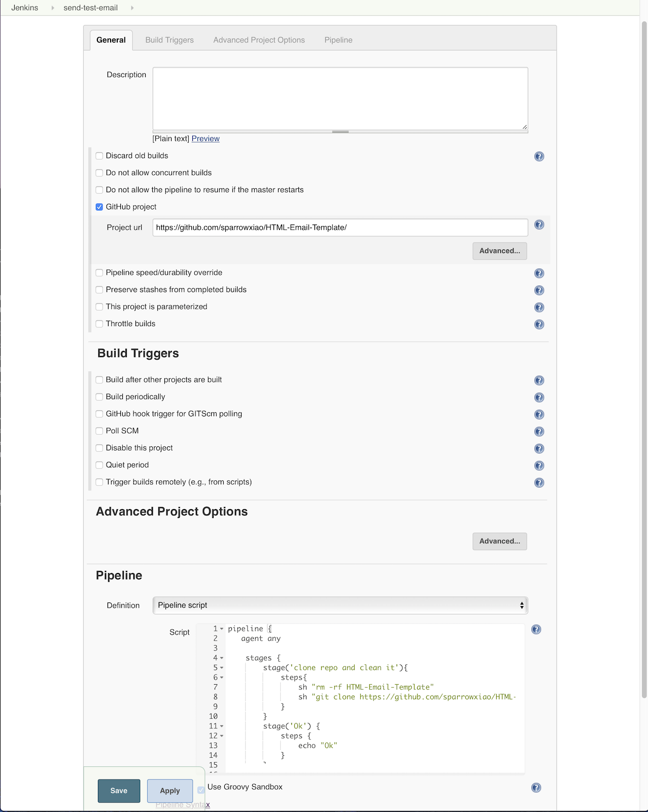Save the job configuration

tap(119, 791)
